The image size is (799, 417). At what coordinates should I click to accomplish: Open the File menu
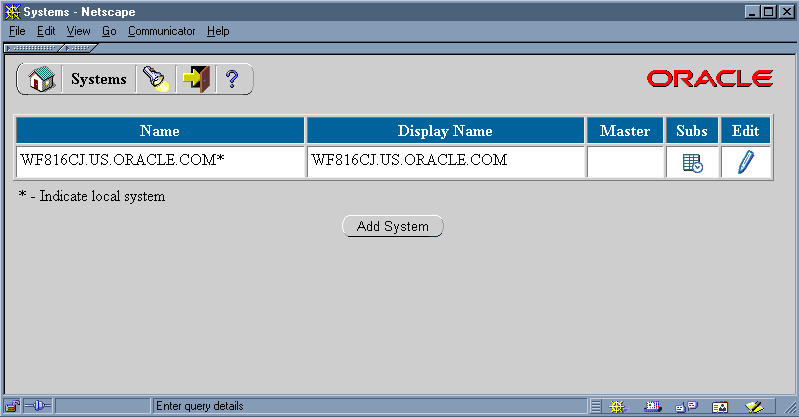tap(17, 31)
